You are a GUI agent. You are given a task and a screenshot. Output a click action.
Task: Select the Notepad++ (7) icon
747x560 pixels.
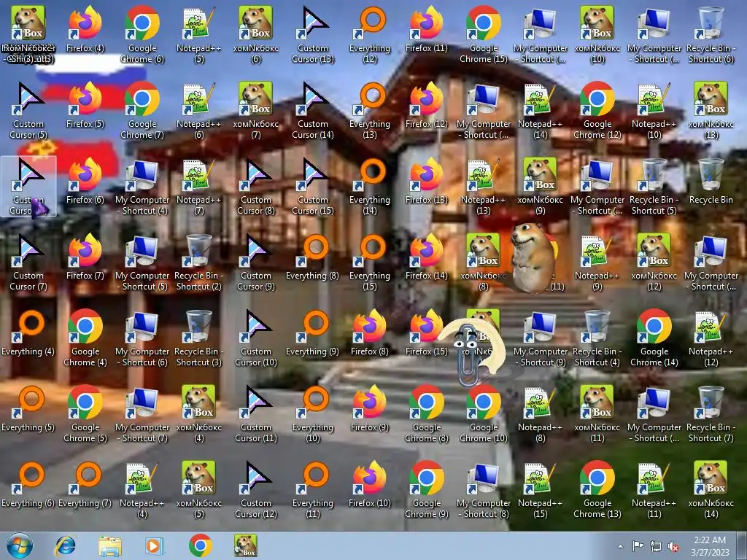[x=198, y=186]
